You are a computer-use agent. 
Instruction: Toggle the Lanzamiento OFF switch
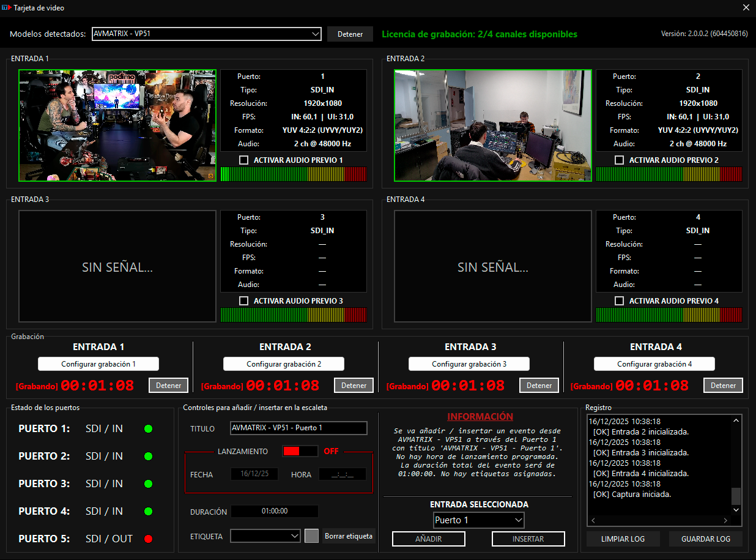click(x=300, y=451)
